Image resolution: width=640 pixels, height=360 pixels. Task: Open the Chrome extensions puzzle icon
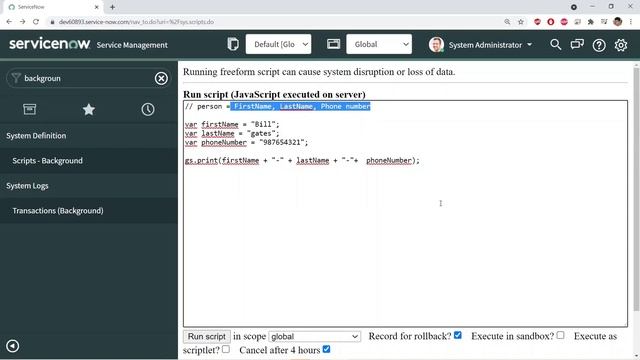[x=591, y=22]
